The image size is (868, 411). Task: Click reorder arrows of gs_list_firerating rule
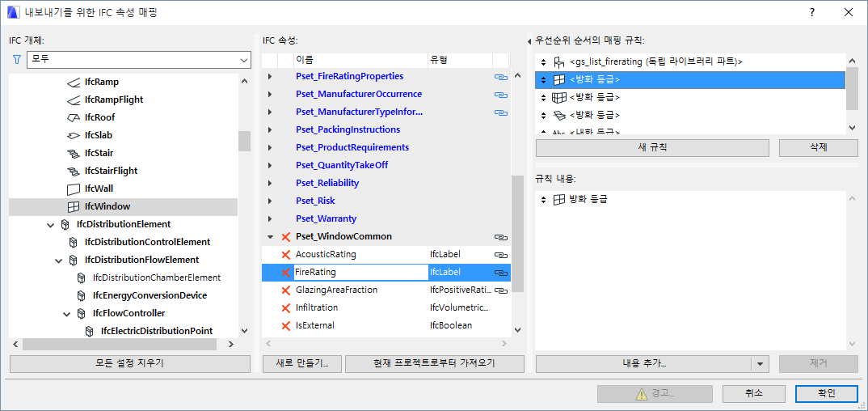(543, 62)
